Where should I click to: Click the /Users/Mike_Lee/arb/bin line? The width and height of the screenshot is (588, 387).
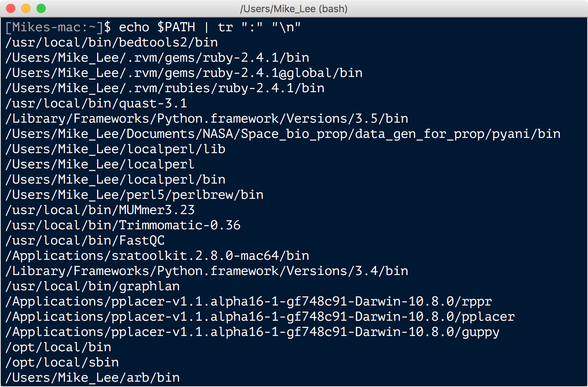[93, 378]
